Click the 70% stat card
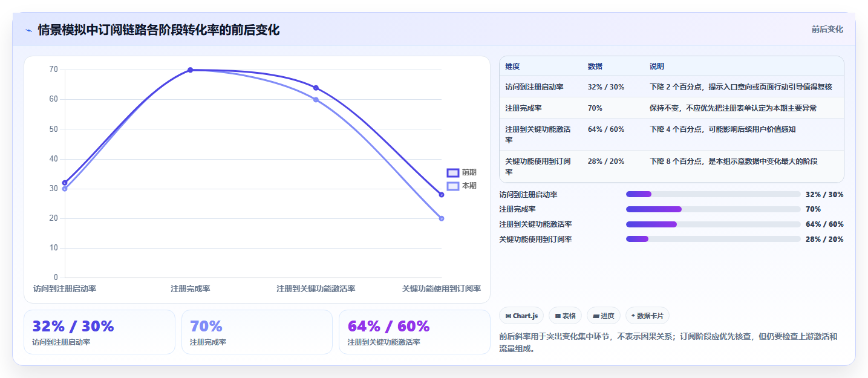This screenshot has width=868, height=378. pos(257,332)
